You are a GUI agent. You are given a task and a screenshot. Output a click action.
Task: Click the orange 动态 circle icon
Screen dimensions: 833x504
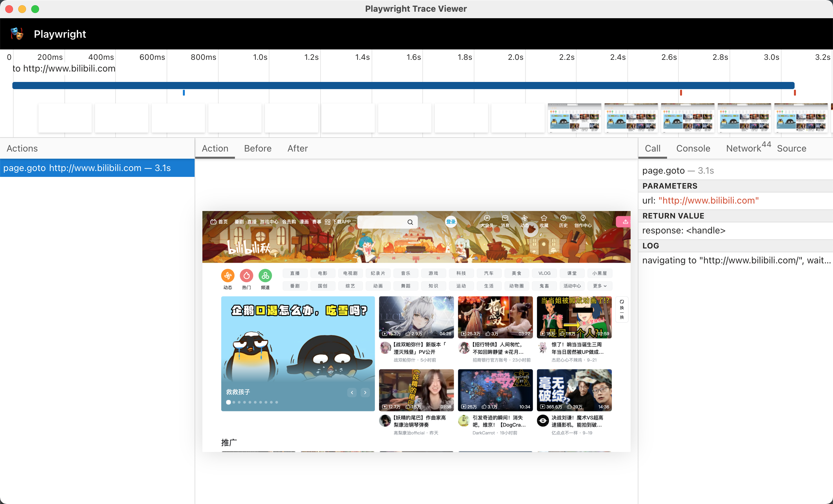click(x=227, y=276)
